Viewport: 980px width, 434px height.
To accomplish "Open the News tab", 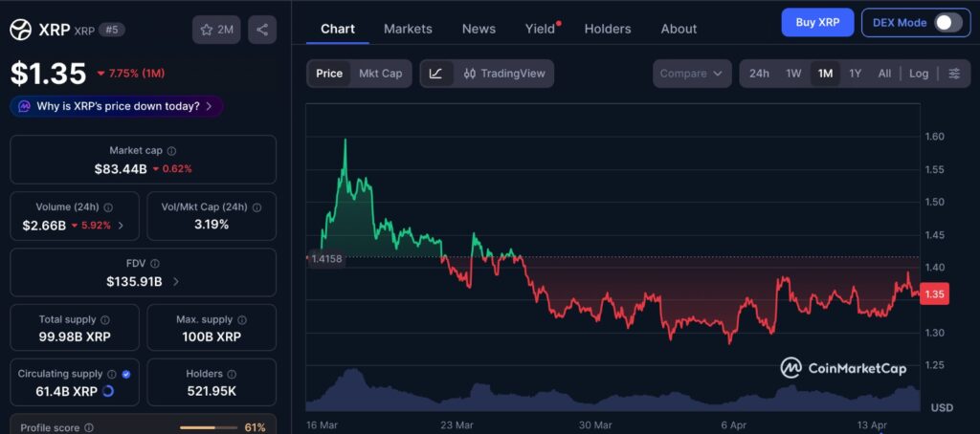I will pyautogui.click(x=479, y=29).
